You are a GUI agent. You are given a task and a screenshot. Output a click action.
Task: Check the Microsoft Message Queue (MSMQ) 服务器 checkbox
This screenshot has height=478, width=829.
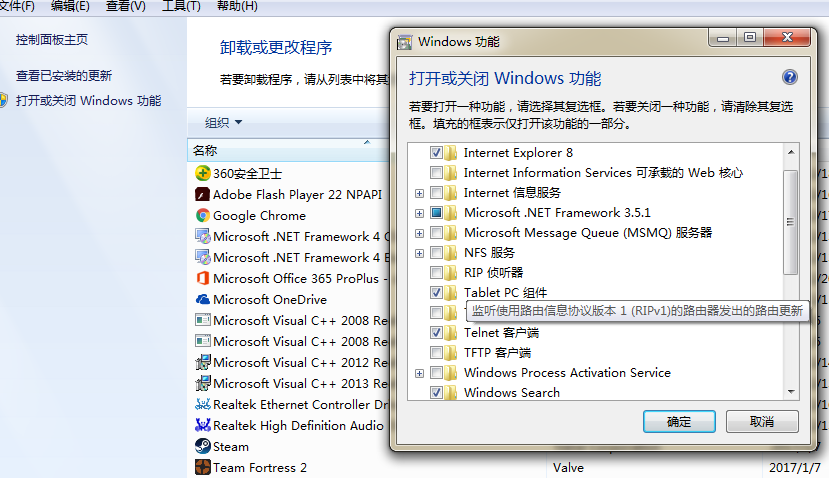click(x=436, y=233)
